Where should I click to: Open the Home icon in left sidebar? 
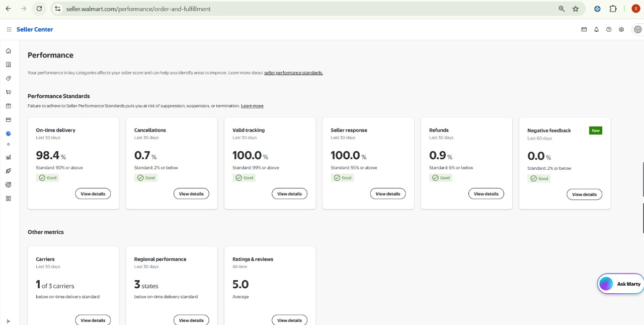pos(8,51)
